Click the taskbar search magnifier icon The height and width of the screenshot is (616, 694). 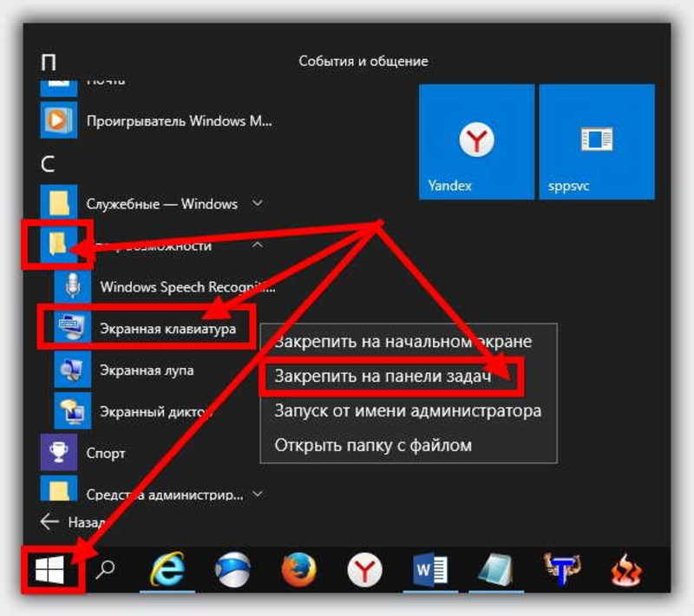[x=105, y=569]
